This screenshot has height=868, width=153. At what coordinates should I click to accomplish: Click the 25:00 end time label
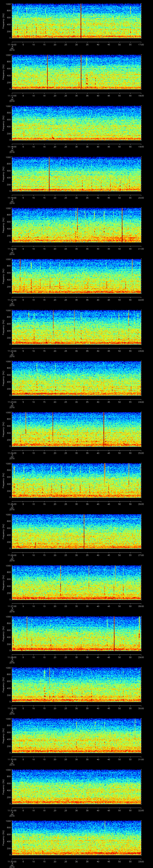click(141, 453)
